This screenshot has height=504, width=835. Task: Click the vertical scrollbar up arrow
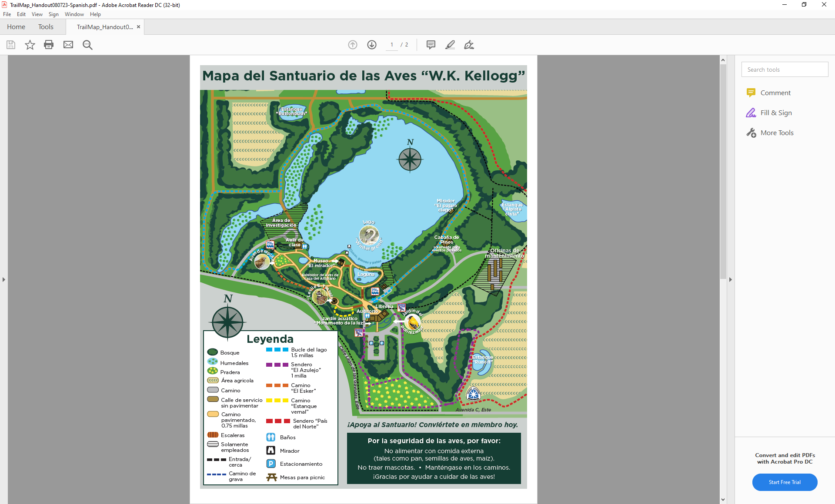coord(723,60)
